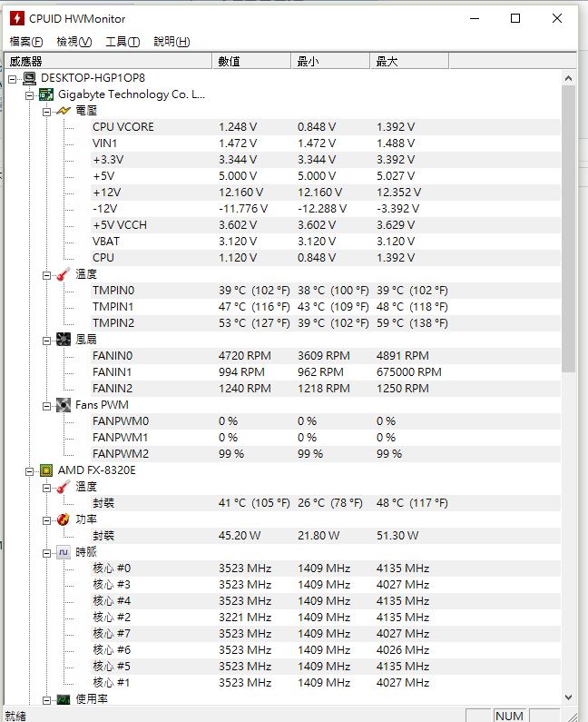Select the -12V row
Screen dimensions: 588x722
click(x=325, y=209)
